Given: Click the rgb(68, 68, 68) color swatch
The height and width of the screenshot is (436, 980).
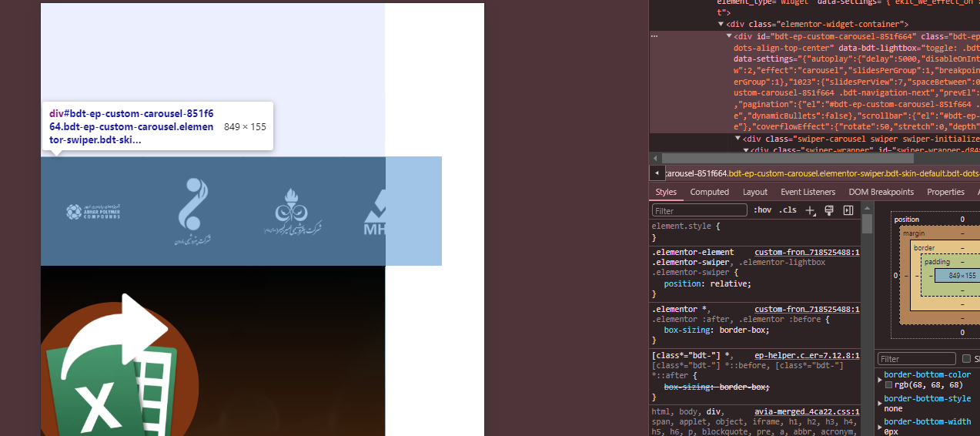Looking at the screenshot, I should click(888, 385).
